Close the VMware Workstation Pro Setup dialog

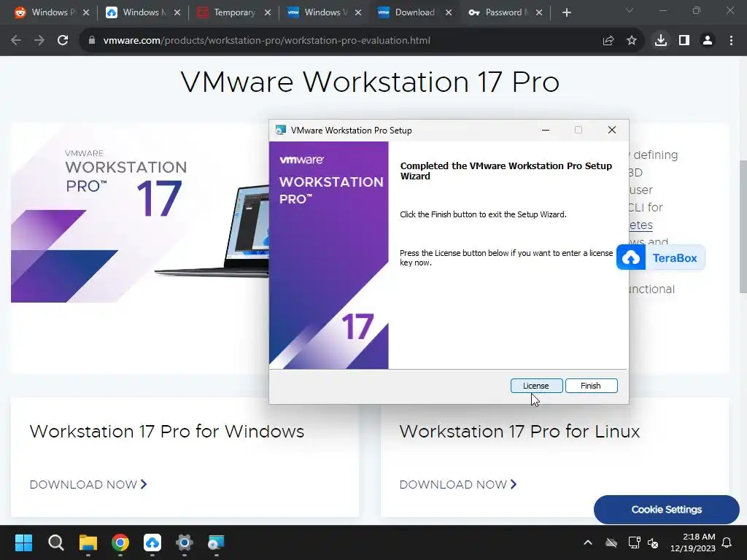[612, 130]
